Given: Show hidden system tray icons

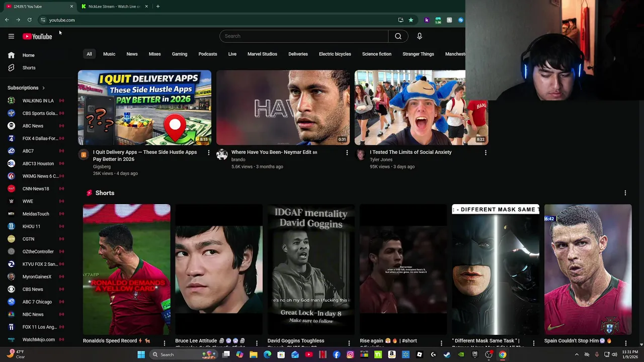Looking at the screenshot, I should click(577, 354).
